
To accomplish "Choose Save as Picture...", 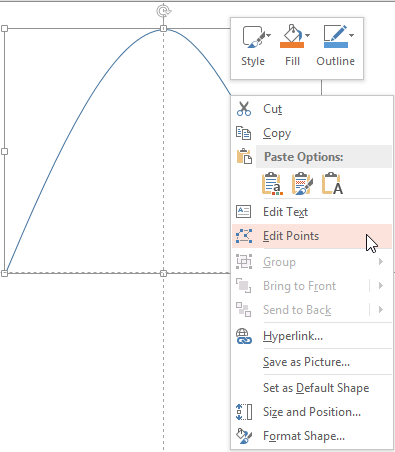I will coord(312,362).
